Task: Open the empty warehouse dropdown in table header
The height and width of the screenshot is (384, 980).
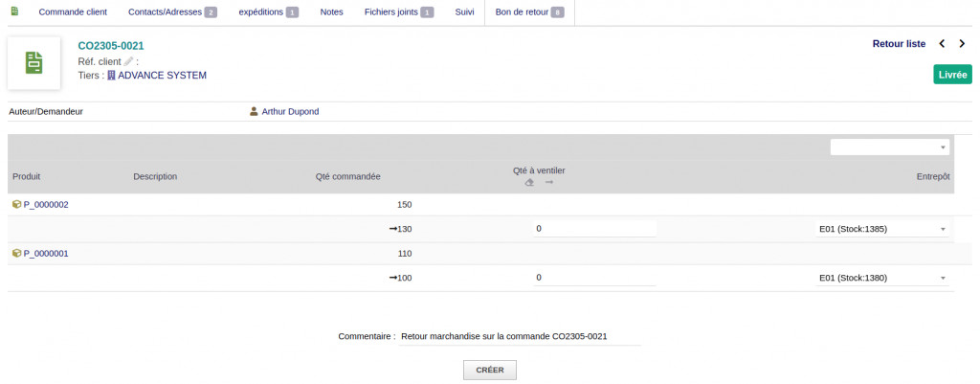Action: tap(889, 147)
